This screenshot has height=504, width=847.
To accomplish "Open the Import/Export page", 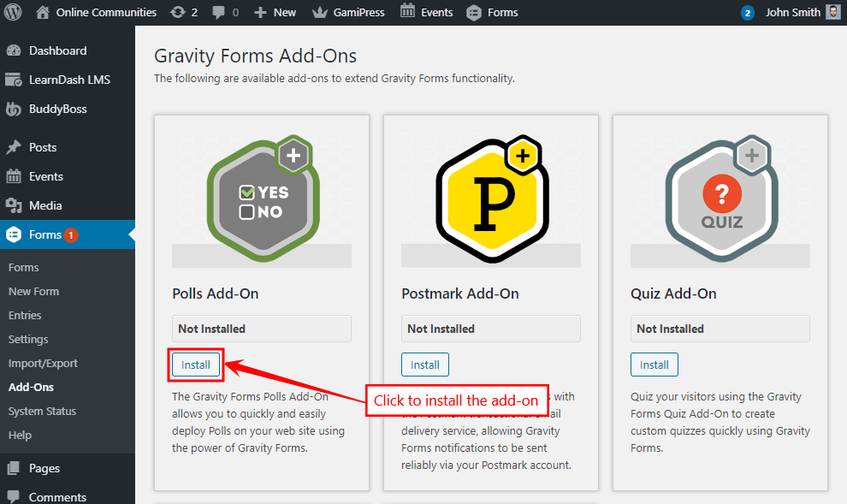I will coord(44,363).
